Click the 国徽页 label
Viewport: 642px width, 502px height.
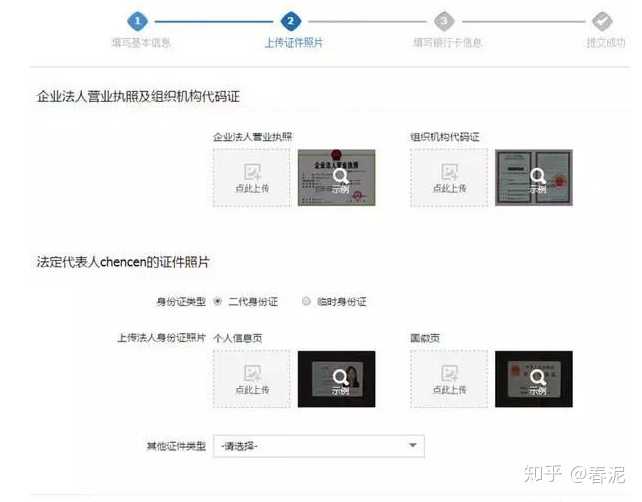pyautogui.click(x=425, y=338)
